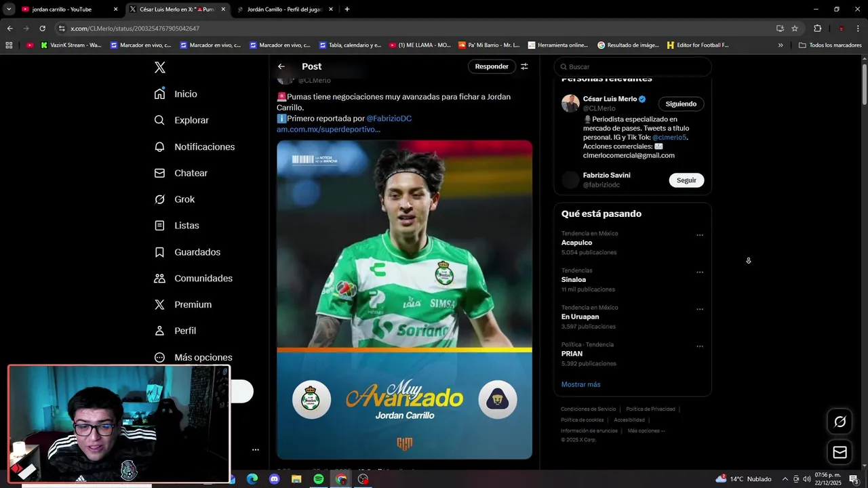Open Notificaciones in the sidebar

(194, 146)
